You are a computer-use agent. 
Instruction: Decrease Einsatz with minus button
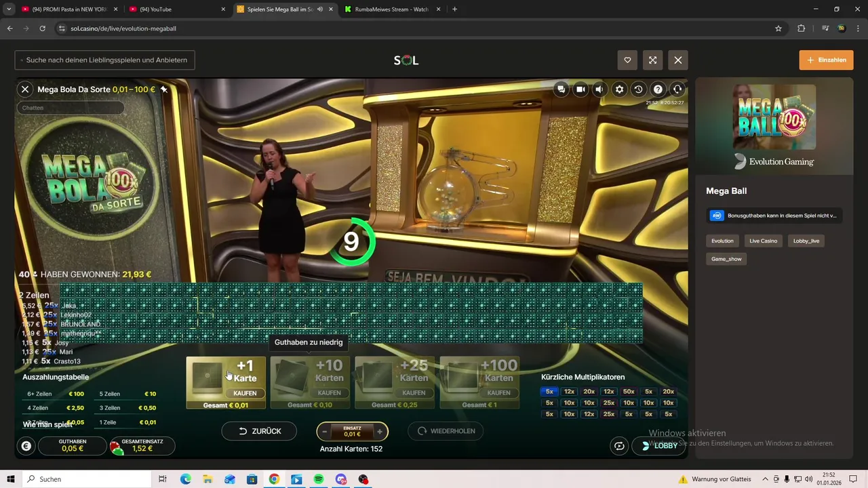(325, 431)
